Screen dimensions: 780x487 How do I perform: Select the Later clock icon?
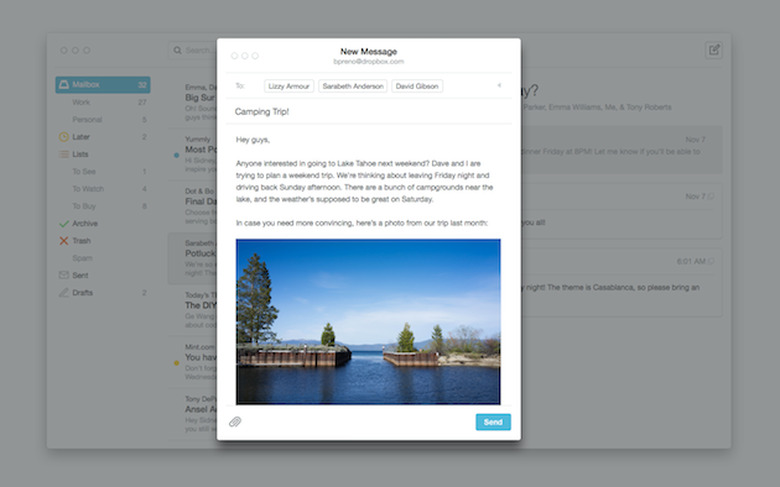coord(64,136)
